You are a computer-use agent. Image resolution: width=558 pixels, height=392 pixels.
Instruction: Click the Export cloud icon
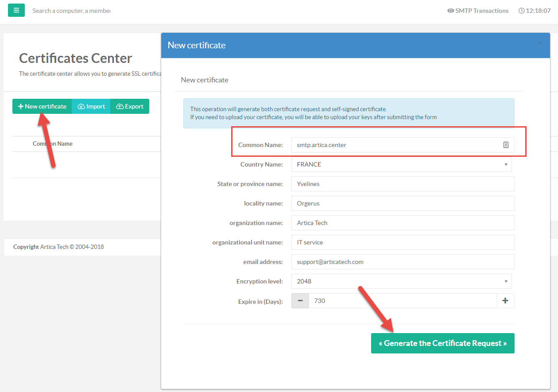(120, 106)
